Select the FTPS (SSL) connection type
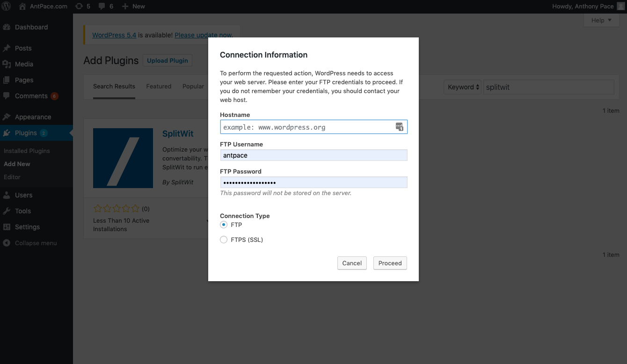The height and width of the screenshot is (364, 627). [x=224, y=240]
